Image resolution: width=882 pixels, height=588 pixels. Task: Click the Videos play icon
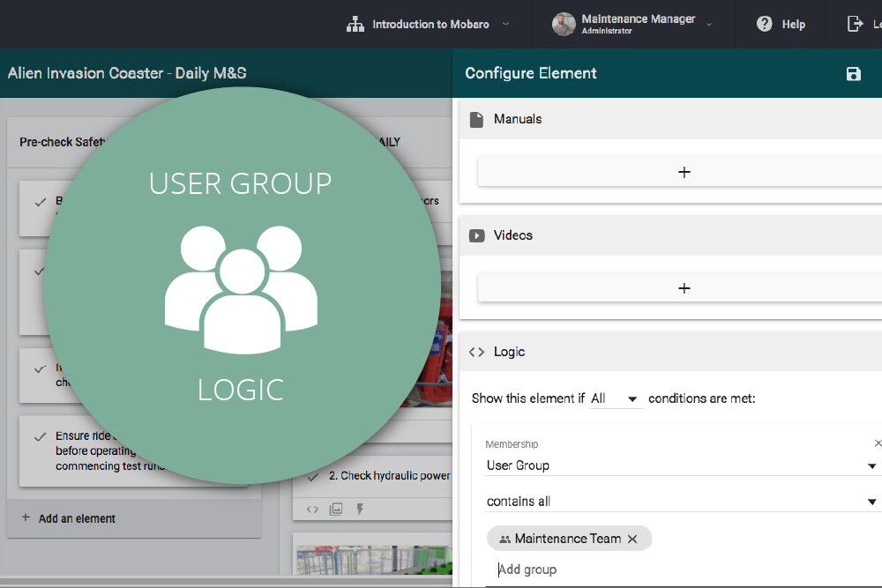pos(476,235)
